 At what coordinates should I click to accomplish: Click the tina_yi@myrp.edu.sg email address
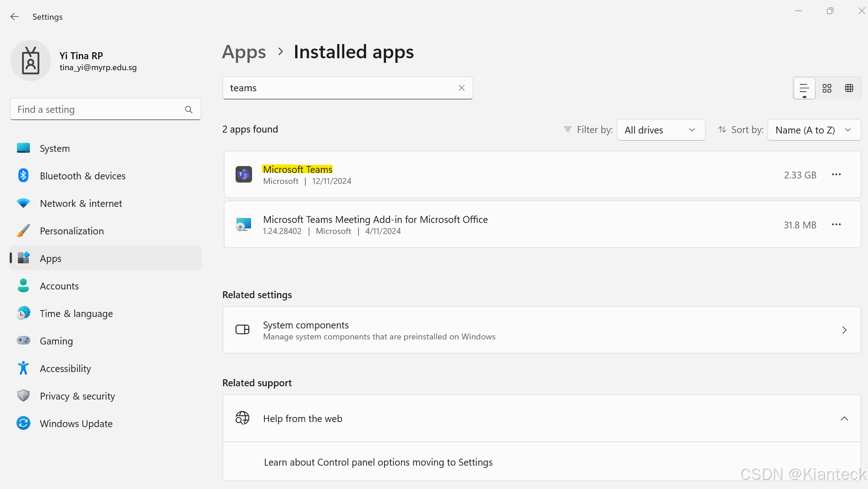pyautogui.click(x=98, y=67)
